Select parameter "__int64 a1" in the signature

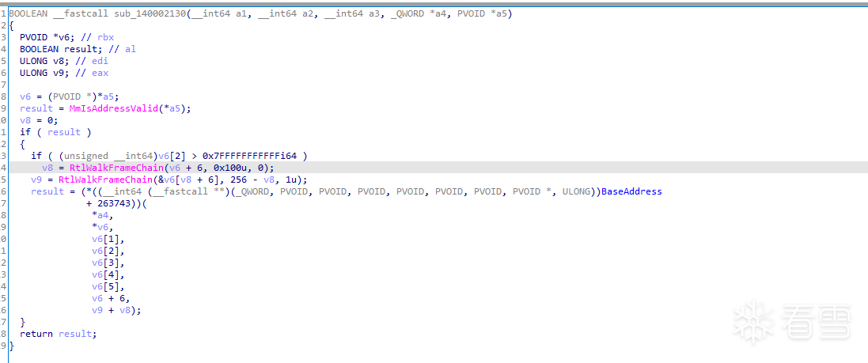(218, 13)
